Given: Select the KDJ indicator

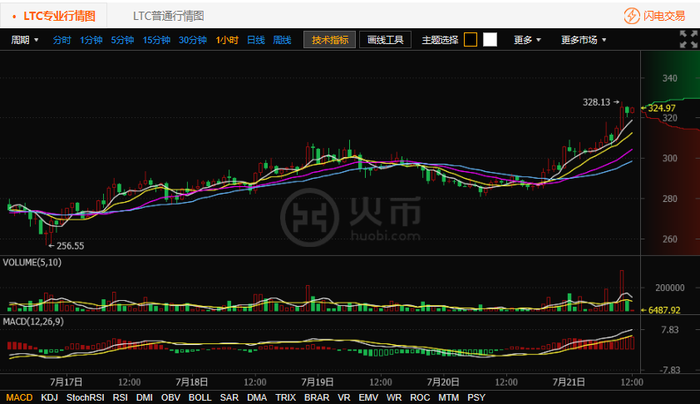Looking at the screenshot, I should pos(49,397).
